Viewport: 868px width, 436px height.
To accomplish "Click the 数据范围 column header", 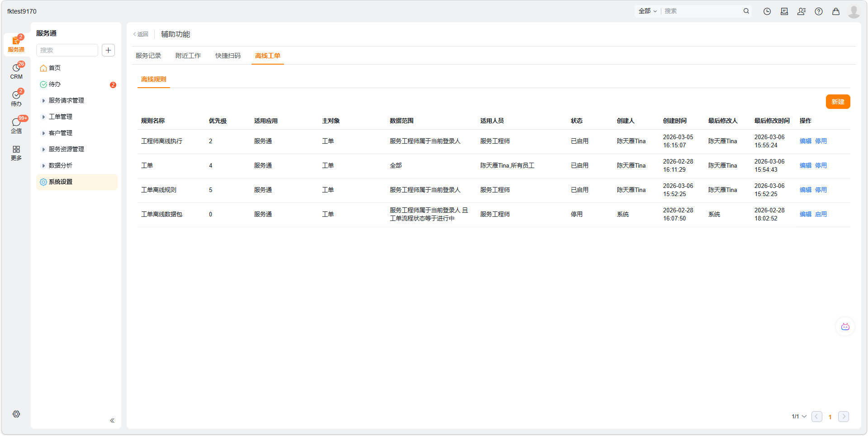I will pyautogui.click(x=402, y=121).
